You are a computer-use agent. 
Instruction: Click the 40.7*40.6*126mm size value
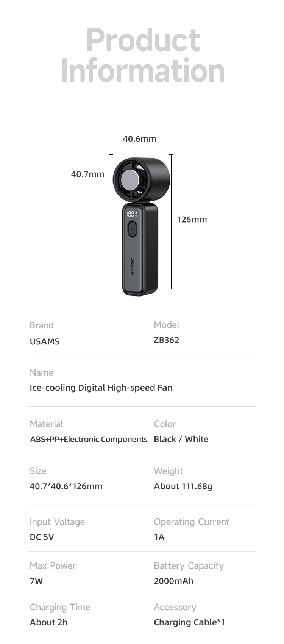(x=66, y=486)
